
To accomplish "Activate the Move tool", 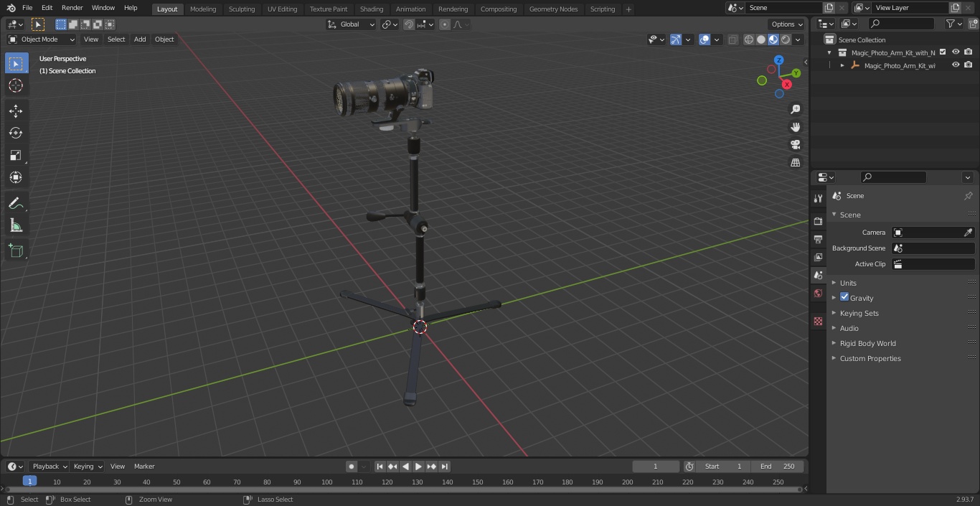I will pyautogui.click(x=16, y=111).
